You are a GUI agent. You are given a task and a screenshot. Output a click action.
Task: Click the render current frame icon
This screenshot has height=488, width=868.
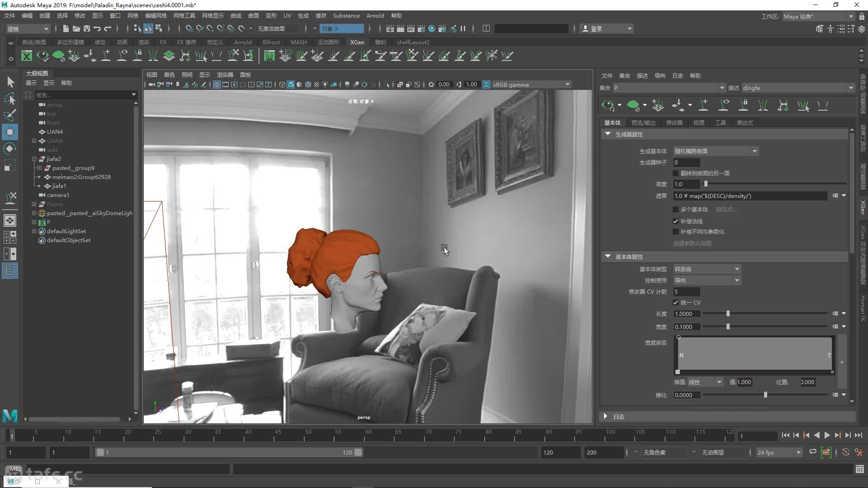(401, 28)
